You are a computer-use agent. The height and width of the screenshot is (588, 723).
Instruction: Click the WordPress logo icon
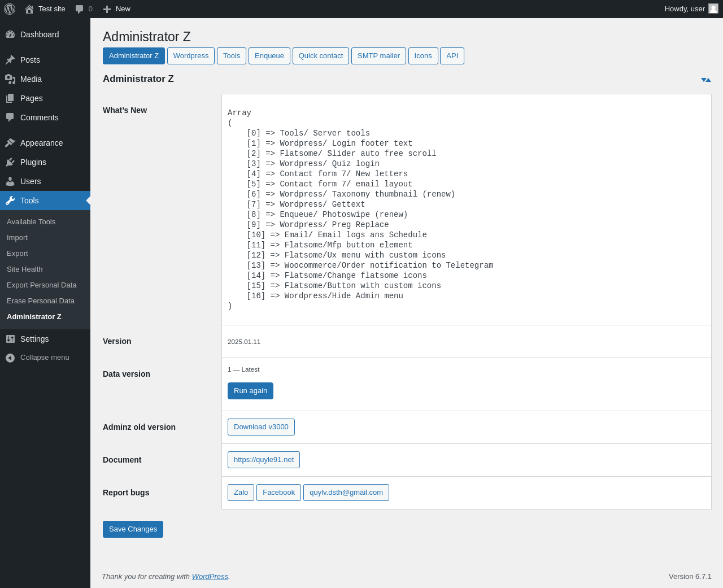coord(10,9)
